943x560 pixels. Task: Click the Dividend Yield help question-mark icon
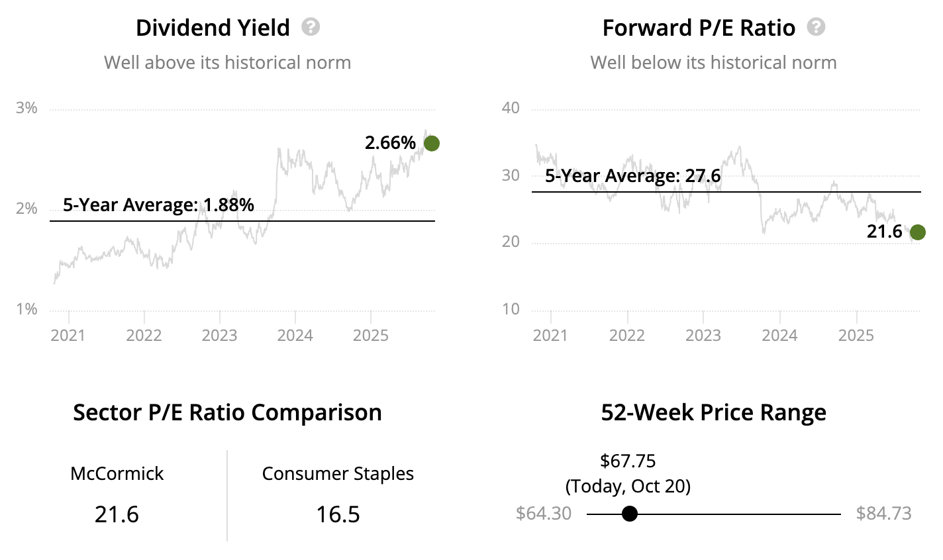pyautogui.click(x=311, y=27)
